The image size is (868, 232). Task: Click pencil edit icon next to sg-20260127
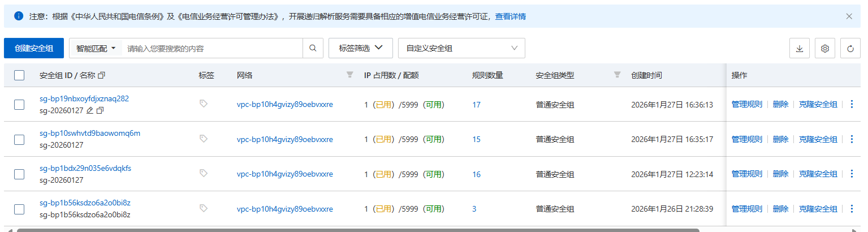pos(90,110)
